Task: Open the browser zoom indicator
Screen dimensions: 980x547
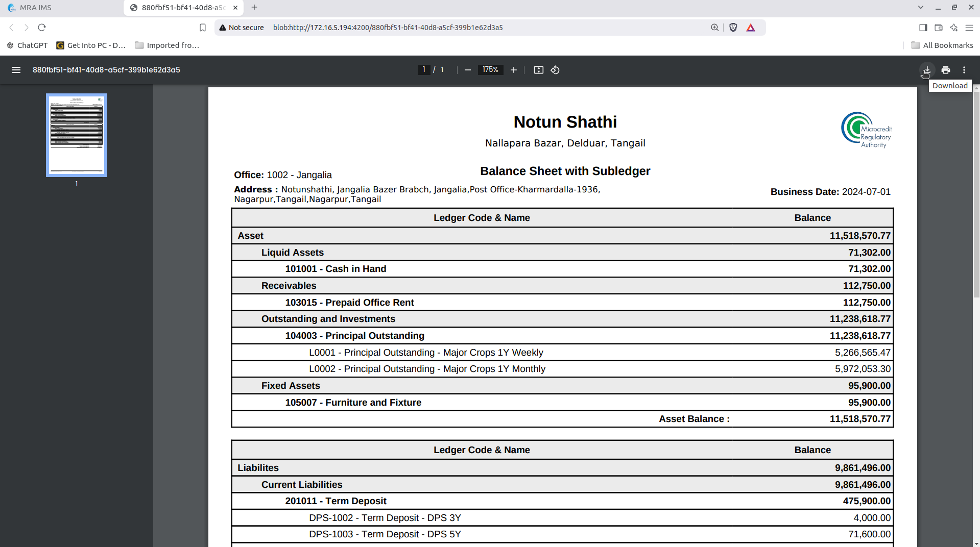Action: [x=715, y=28]
